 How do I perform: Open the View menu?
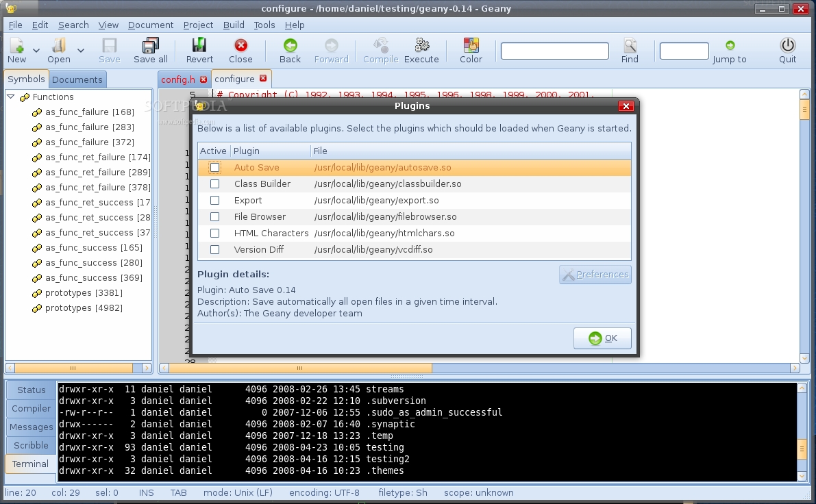[108, 25]
